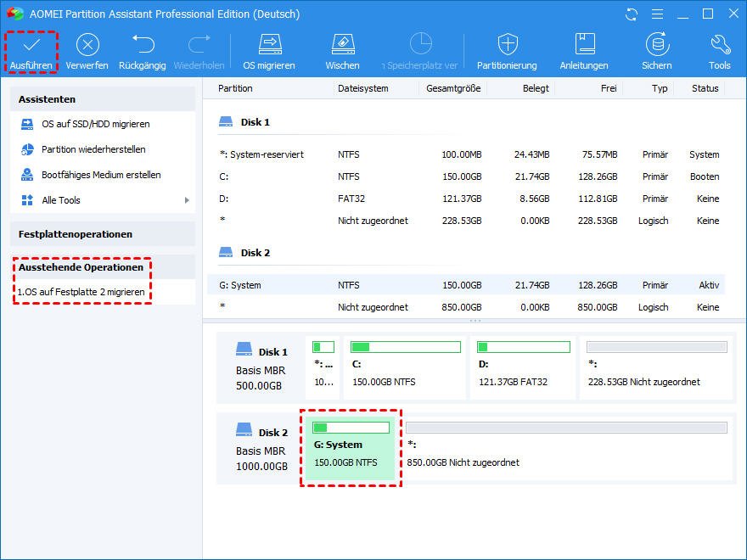Open the hamburger menu in title bar
The width and height of the screenshot is (747, 560).
tap(657, 14)
